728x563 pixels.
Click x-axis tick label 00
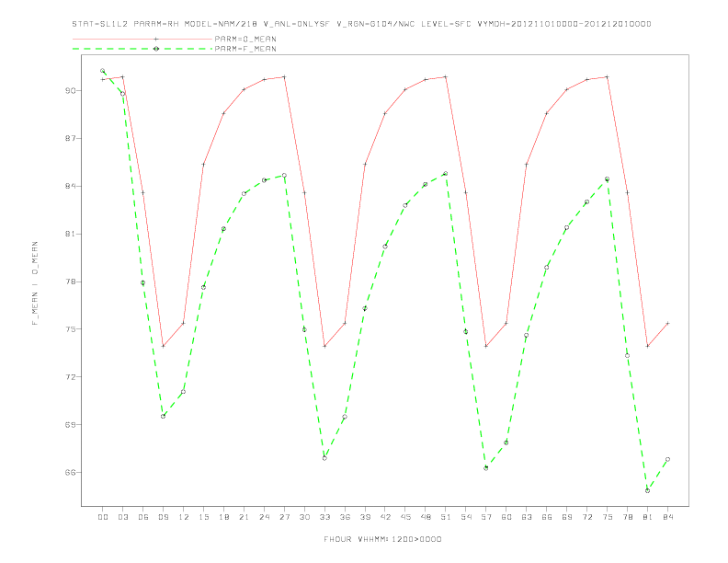point(103,517)
